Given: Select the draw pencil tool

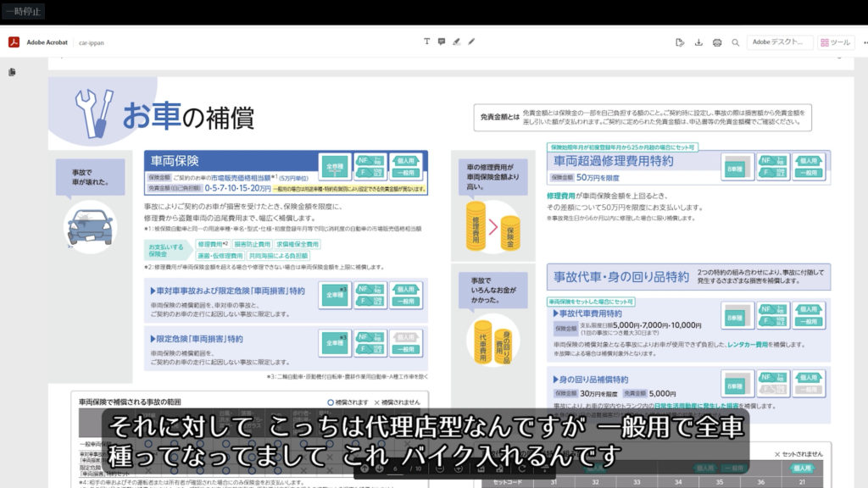Looking at the screenshot, I should tap(471, 42).
